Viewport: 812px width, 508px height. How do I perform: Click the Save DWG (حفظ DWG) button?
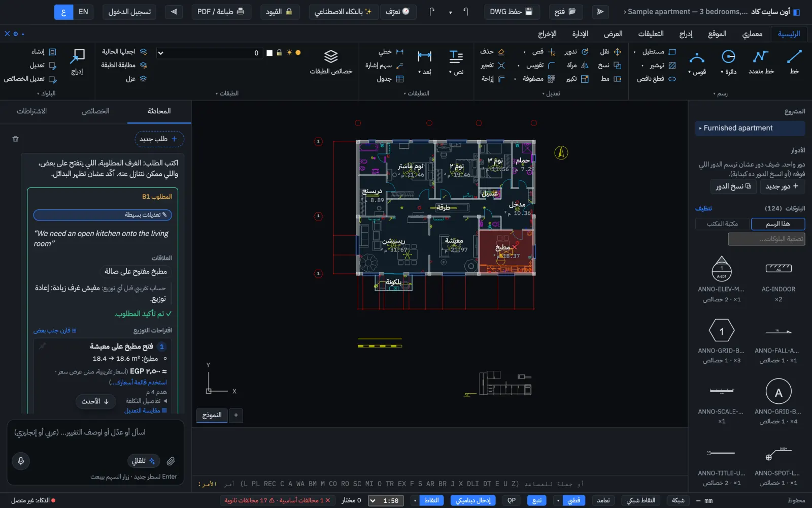point(511,12)
